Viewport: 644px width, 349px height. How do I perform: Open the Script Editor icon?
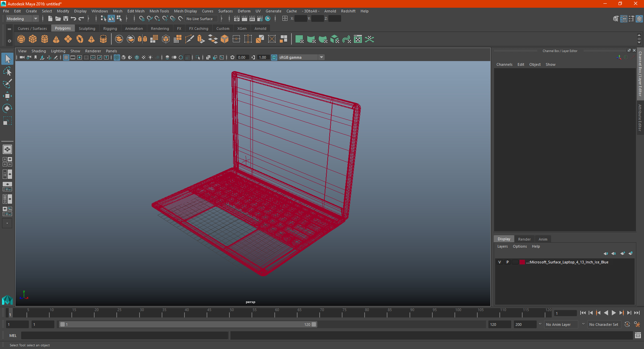(x=638, y=335)
